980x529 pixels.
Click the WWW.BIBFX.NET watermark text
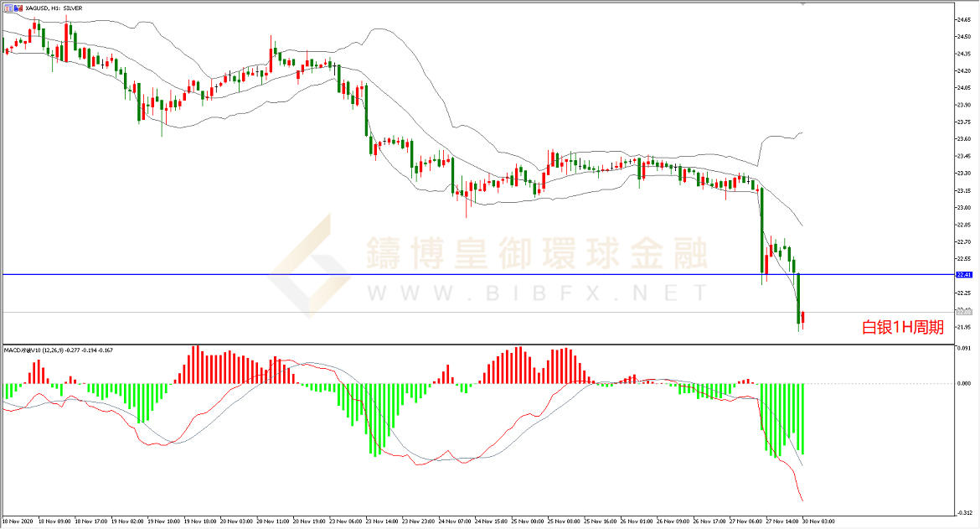coord(536,293)
